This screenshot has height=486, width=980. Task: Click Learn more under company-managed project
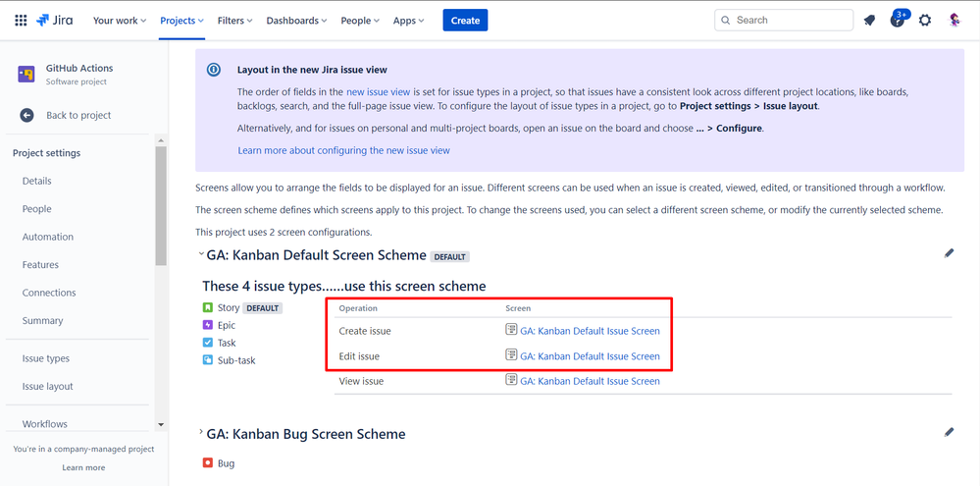pyautogui.click(x=83, y=467)
